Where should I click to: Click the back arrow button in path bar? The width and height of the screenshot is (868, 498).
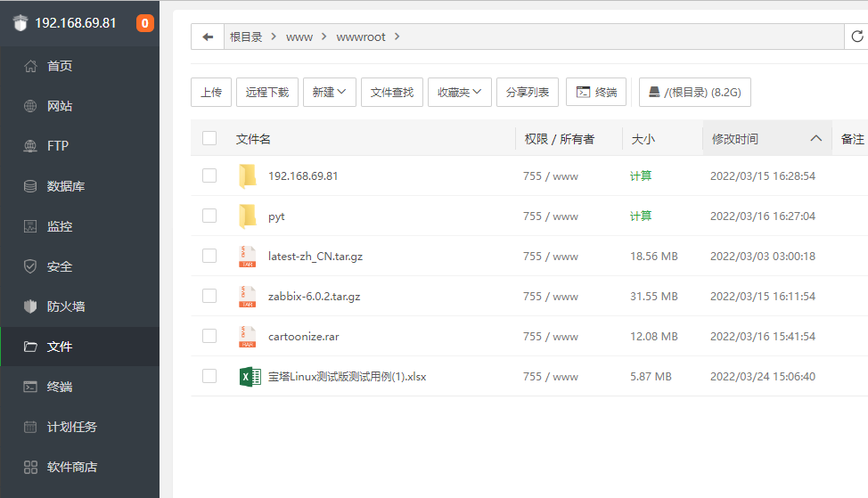point(208,37)
